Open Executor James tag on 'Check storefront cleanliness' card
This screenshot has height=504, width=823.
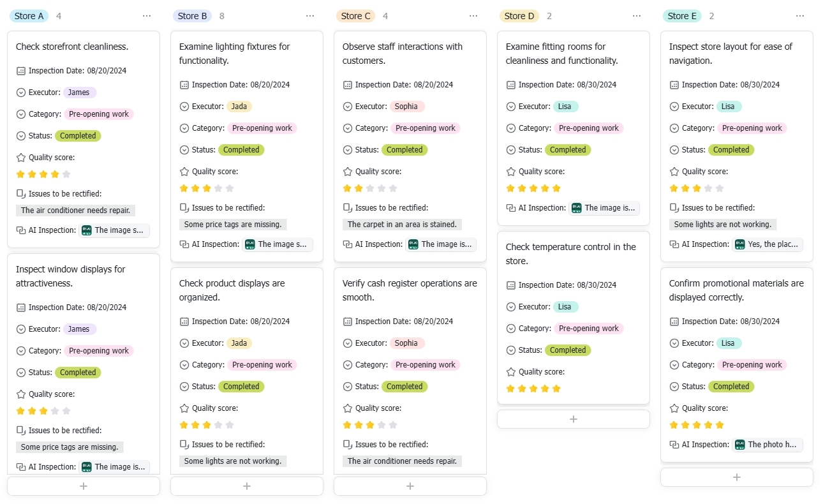[79, 93]
